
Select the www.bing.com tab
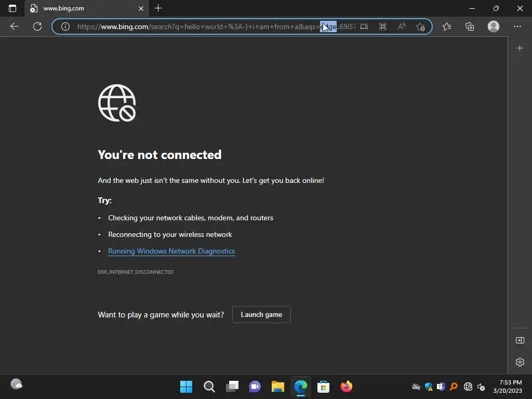click(87, 8)
